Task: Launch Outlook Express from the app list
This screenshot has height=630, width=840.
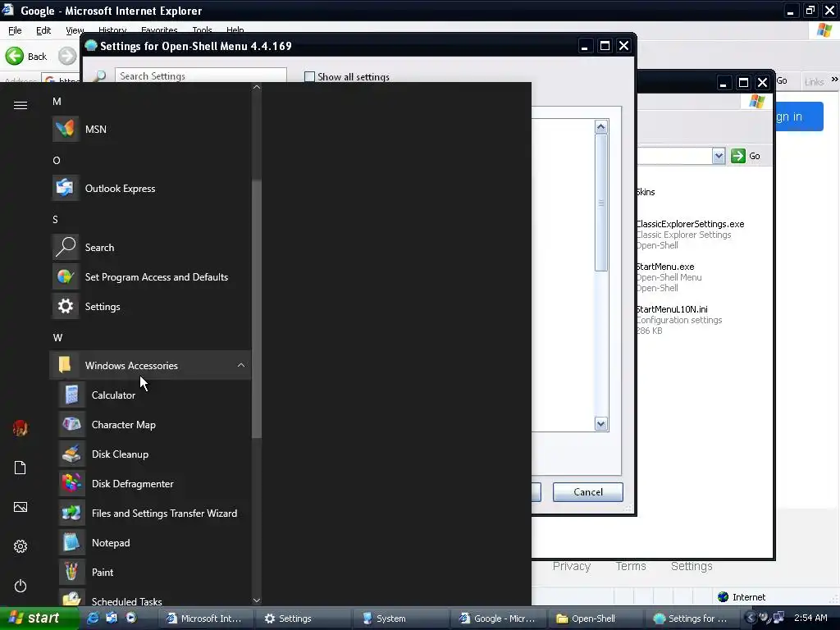Action: (150, 188)
